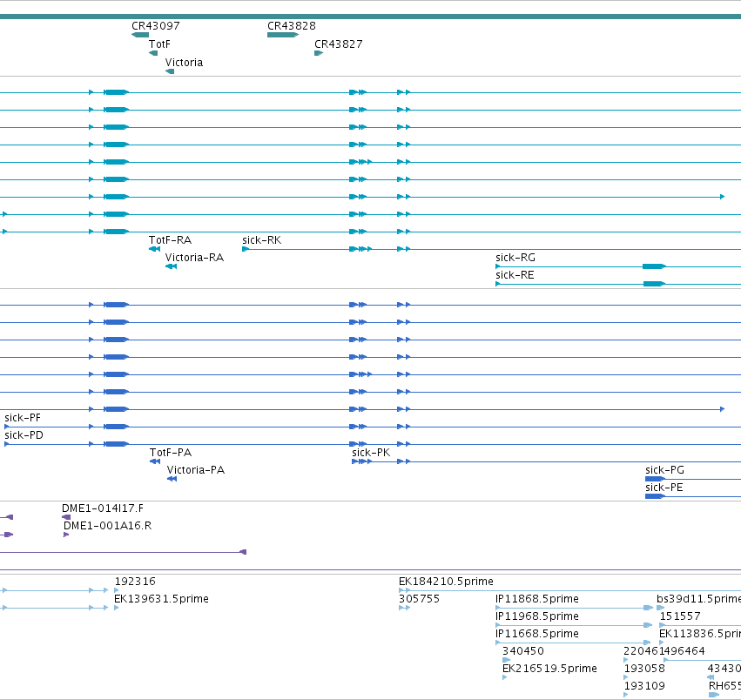Select the sick-RG exon block
This screenshot has width=741, height=700.
tap(654, 266)
